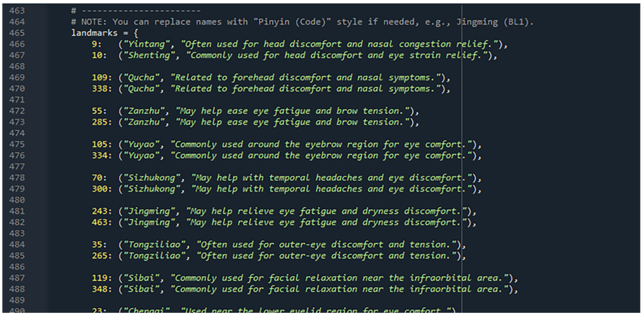Click the "Zanzhu" string on line 472

[x=144, y=111]
